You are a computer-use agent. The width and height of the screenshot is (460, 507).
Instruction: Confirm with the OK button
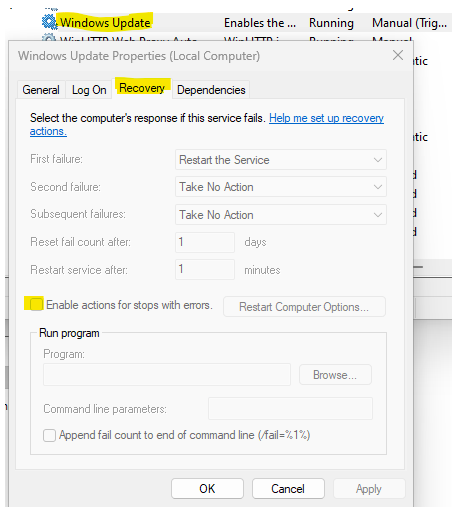click(x=207, y=489)
